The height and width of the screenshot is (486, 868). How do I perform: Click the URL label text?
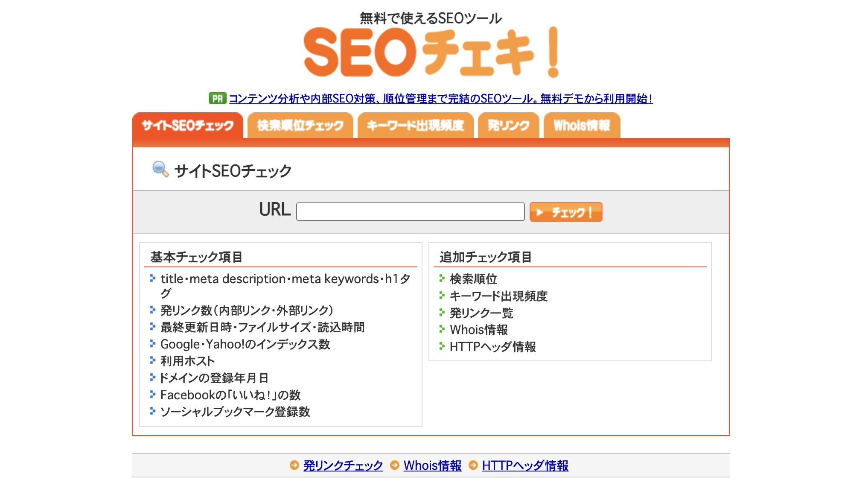275,210
